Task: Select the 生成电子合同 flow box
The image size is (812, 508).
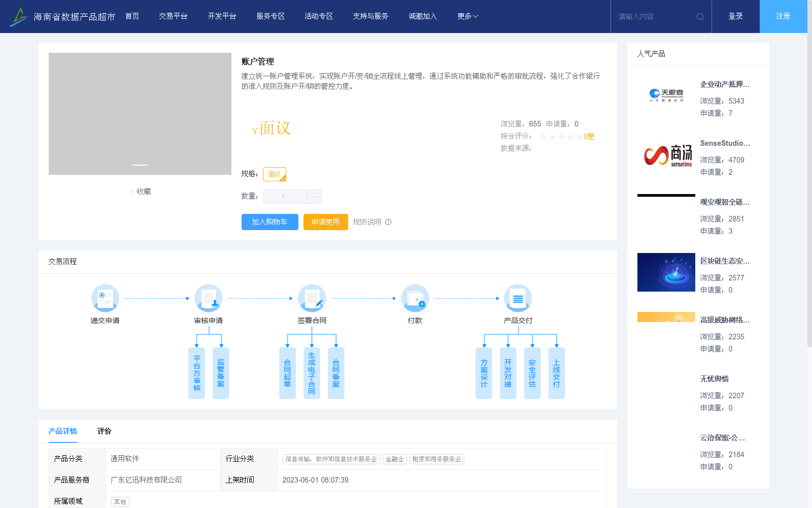Action: tap(312, 373)
